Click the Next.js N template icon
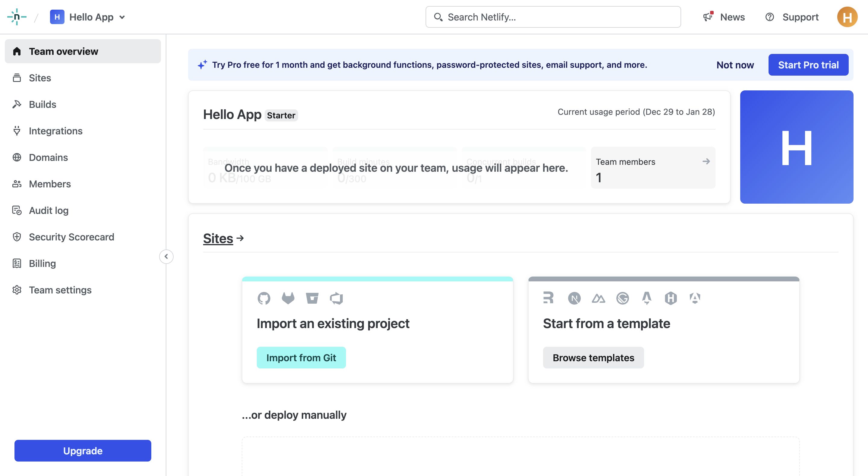Screen dimensions: 868x476 tap(574, 298)
